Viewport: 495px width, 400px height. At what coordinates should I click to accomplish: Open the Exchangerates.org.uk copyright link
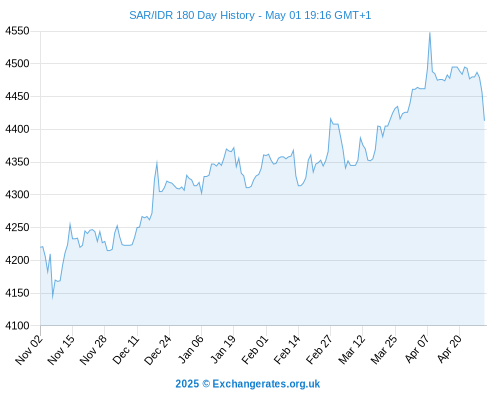tap(248, 384)
